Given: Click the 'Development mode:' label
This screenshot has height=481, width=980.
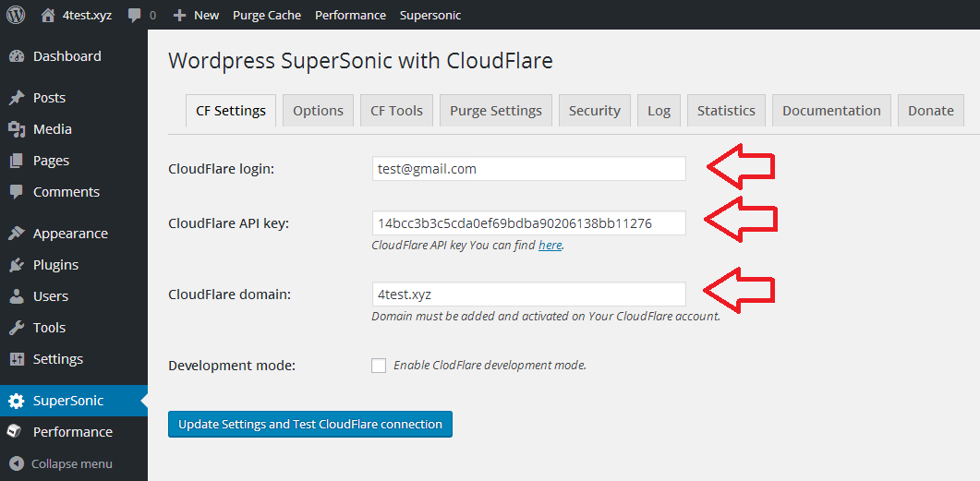Looking at the screenshot, I should click(x=232, y=366).
